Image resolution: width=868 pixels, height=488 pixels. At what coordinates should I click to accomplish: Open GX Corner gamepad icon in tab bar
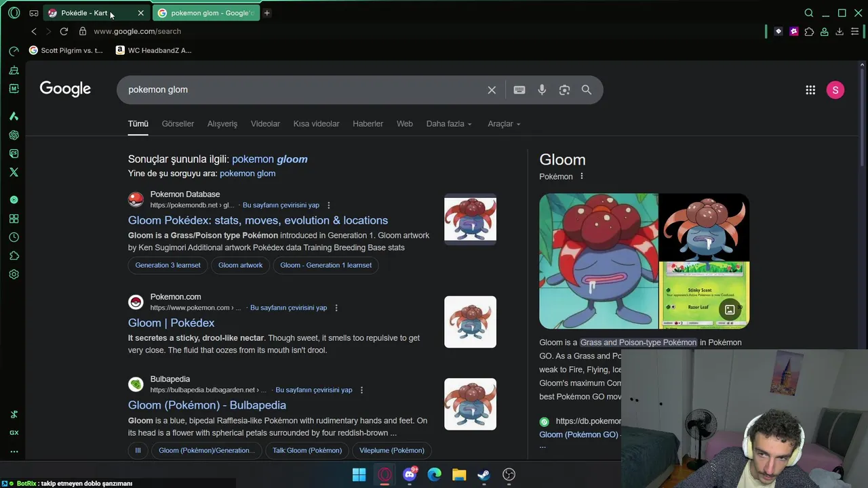point(34,13)
